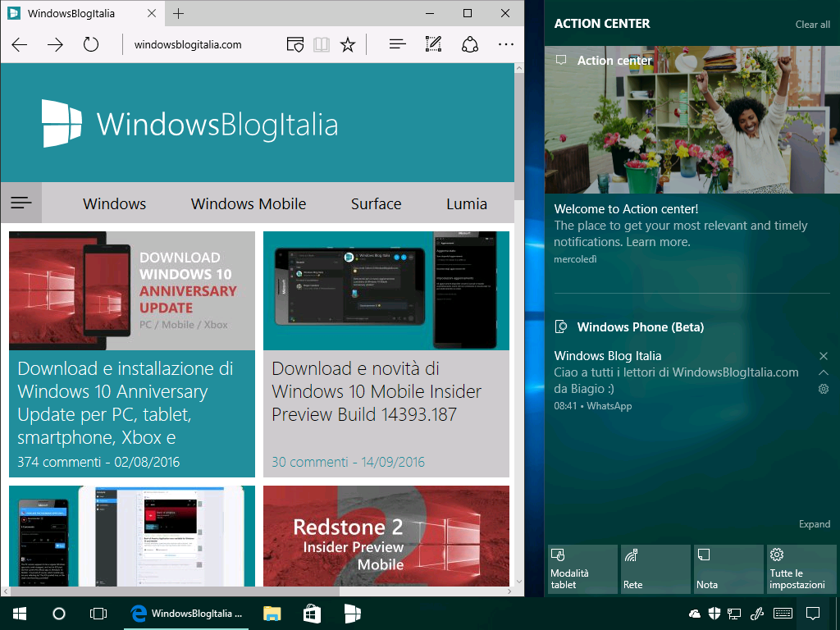Open File Explorer from taskbar
This screenshot has height=630, width=840.
[272, 614]
